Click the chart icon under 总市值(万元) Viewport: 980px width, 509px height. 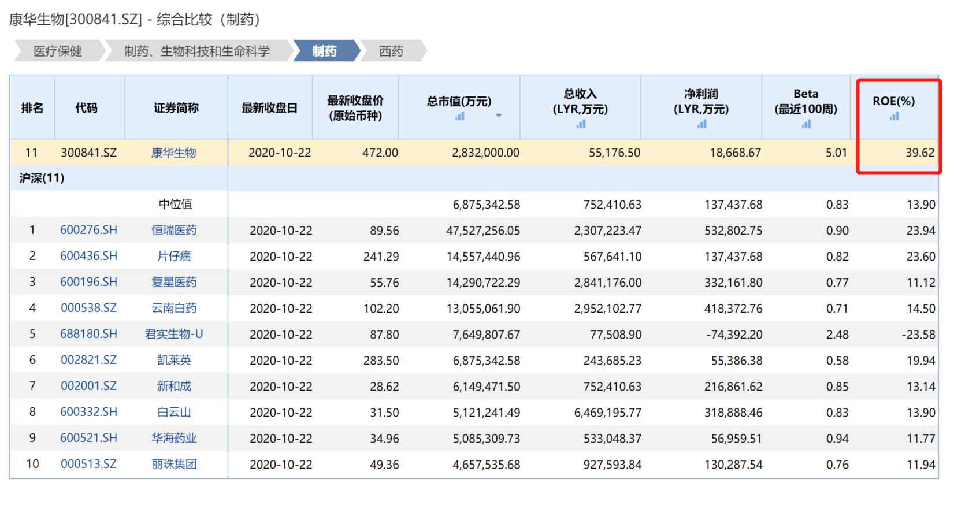[x=459, y=116]
